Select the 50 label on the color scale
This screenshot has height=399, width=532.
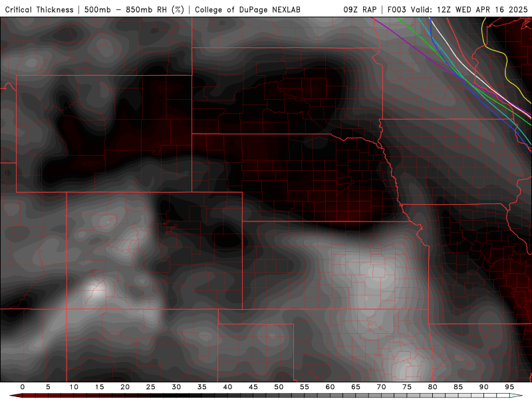point(279,387)
